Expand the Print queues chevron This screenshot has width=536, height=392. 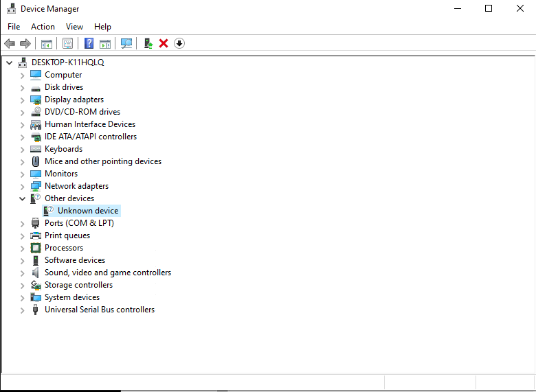tap(22, 236)
